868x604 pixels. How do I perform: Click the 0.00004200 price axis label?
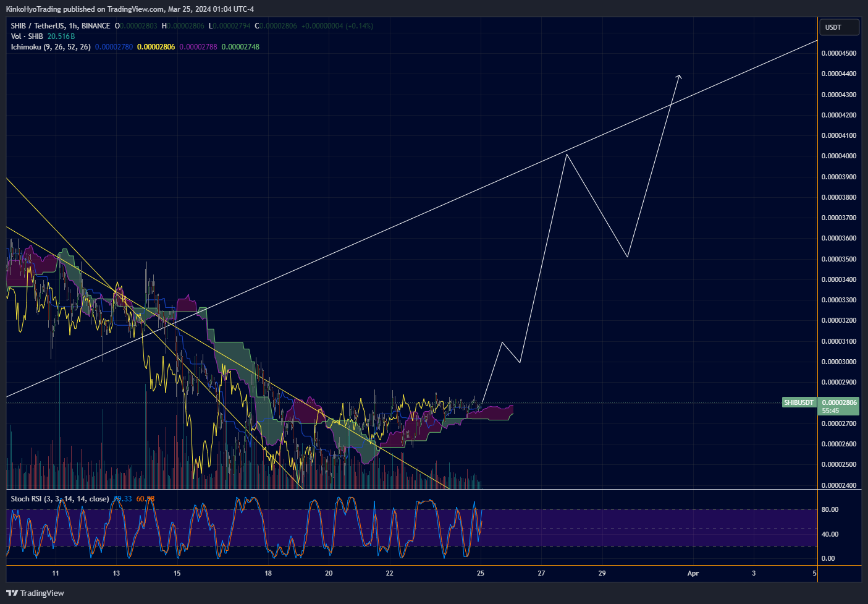tap(839, 115)
